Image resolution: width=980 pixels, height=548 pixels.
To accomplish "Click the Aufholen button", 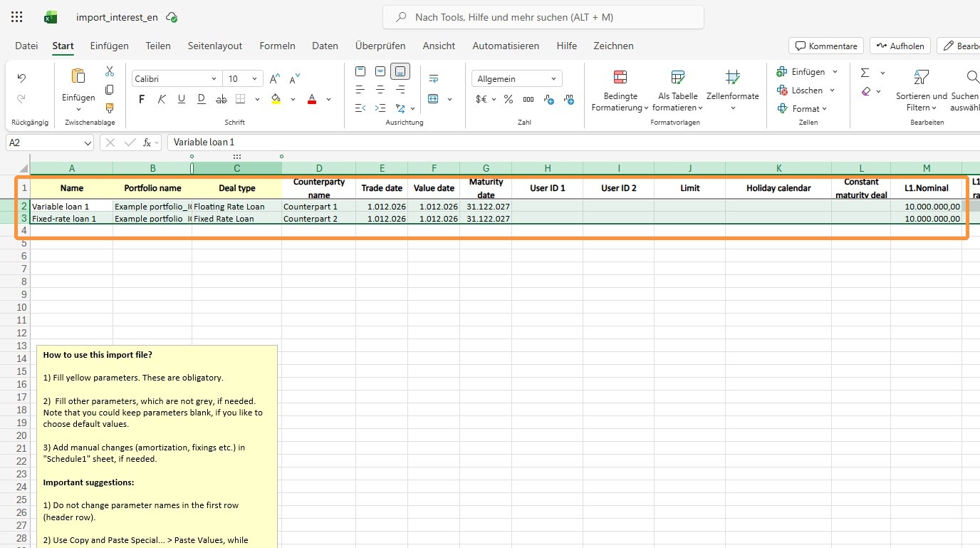I will (x=900, y=46).
